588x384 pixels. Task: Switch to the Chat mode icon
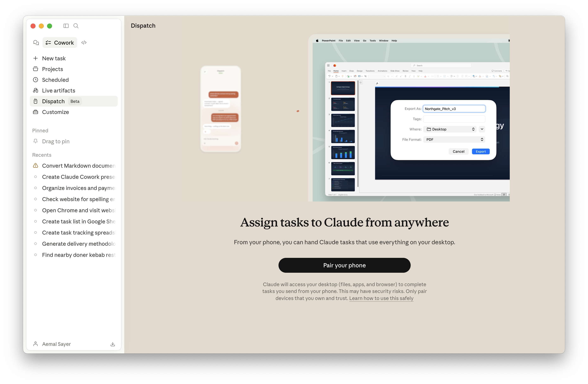point(36,43)
